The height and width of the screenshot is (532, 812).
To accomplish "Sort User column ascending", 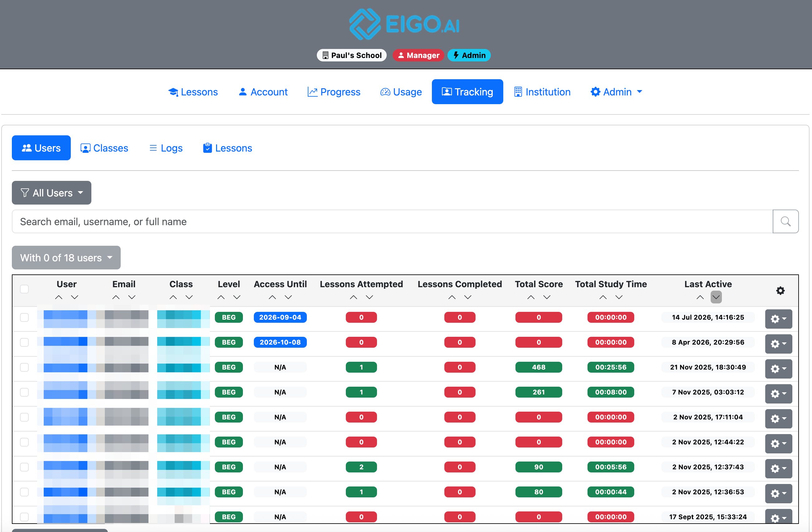I will 59,297.
